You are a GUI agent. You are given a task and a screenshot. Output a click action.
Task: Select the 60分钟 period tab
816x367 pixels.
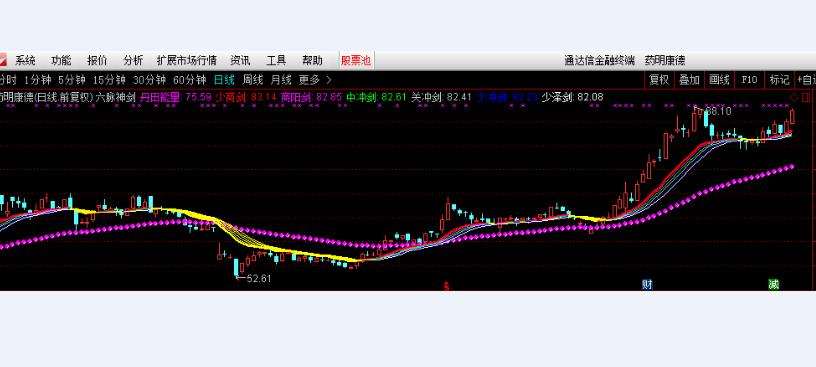189,80
